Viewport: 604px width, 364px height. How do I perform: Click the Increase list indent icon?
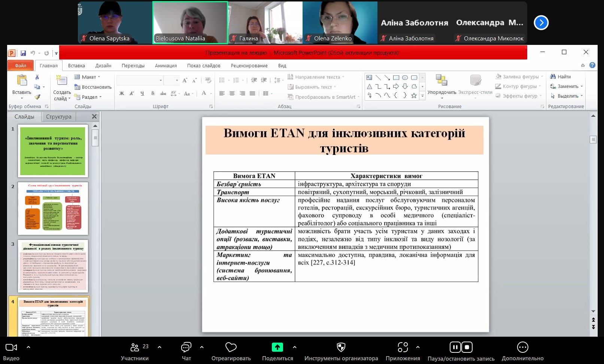pyautogui.click(x=264, y=80)
